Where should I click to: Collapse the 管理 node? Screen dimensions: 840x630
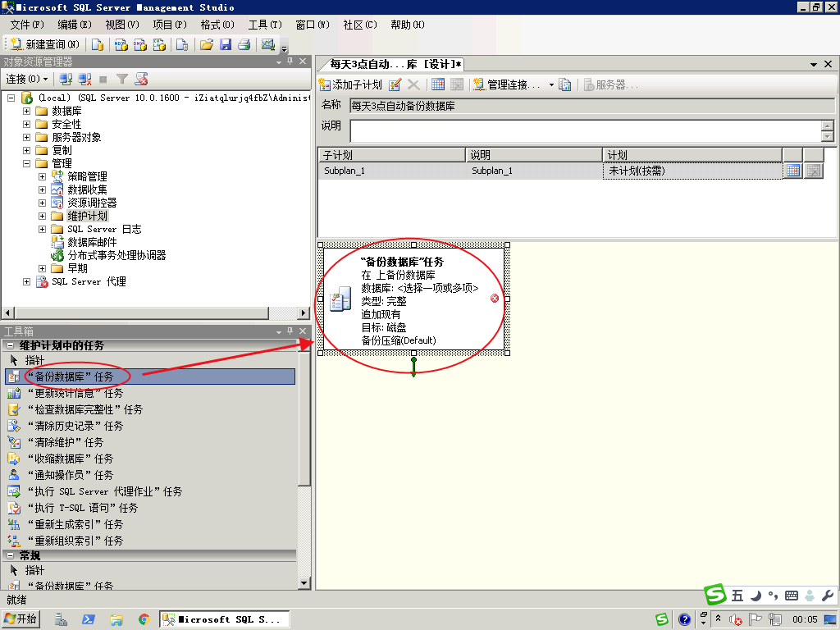[x=26, y=163]
